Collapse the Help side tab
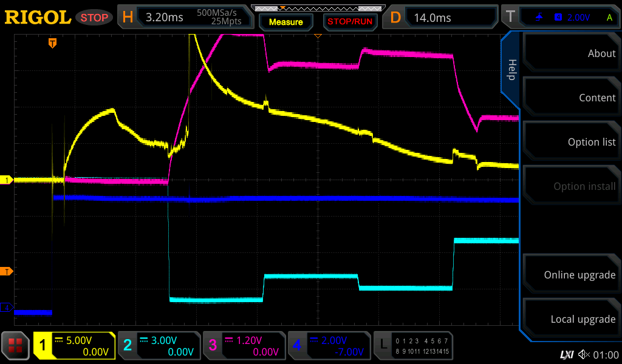 point(511,70)
